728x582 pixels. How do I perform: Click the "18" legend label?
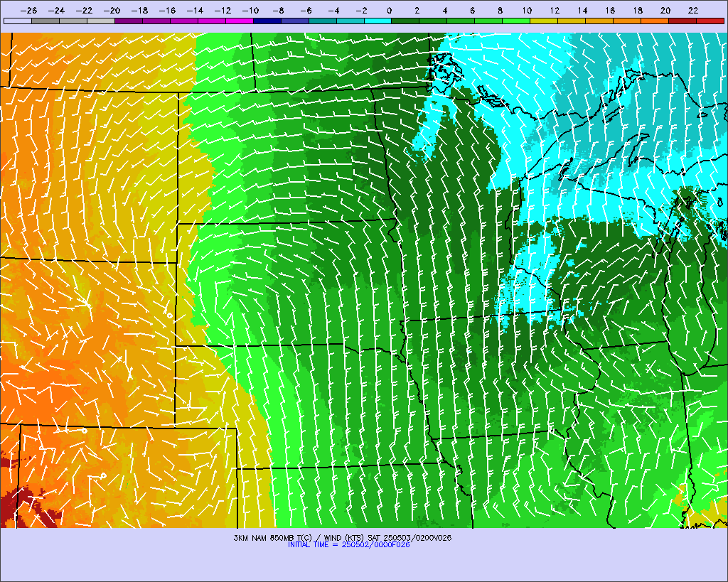pos(638,10)
